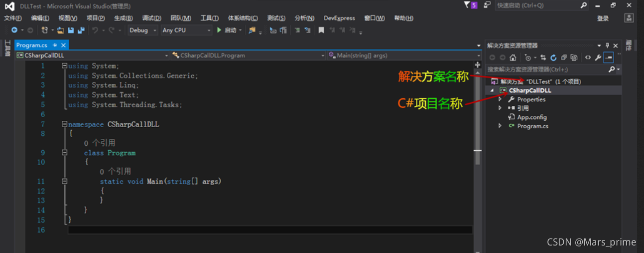644x253 pixels.
Task: Collapse the class Program block
Action: [x=65, y=153]
